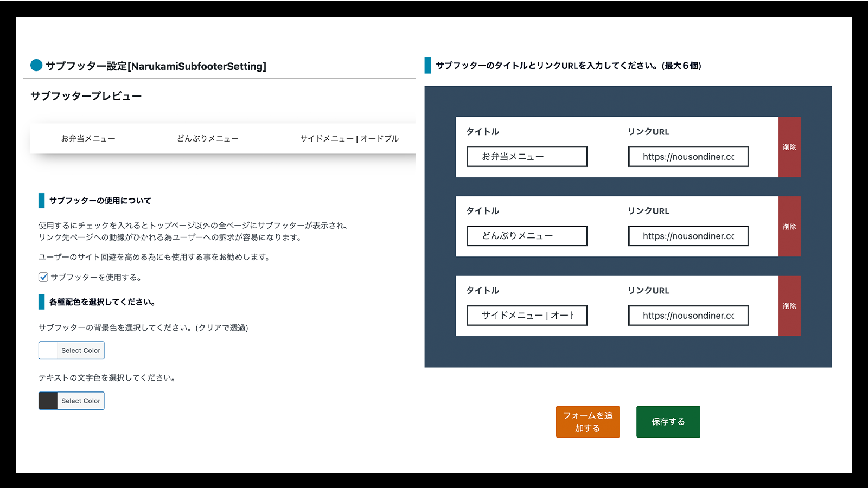This screenshot has height=488, width=868.
Task: Edit the first タイトル field containing お弁当メニュー
Action: click(526, 157)
